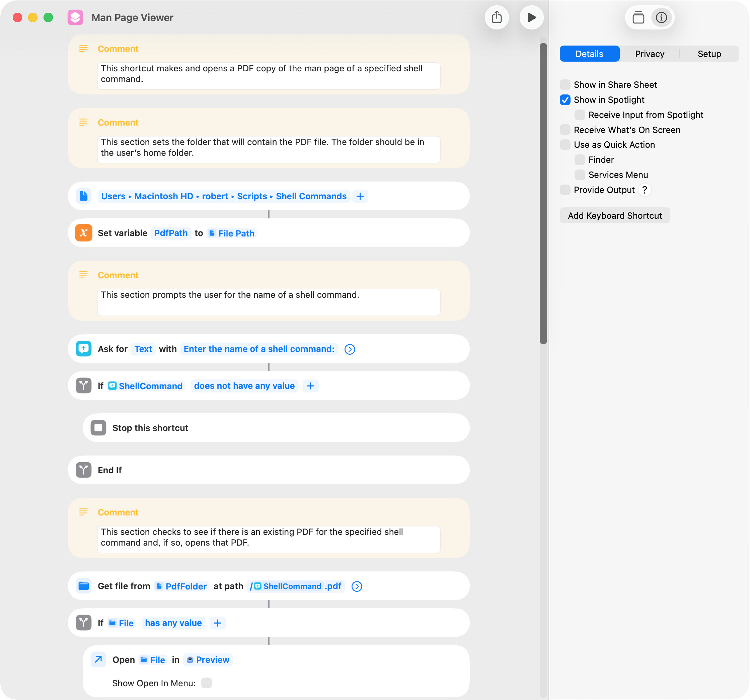
Task: Uncheck Show in Spotlight
Action: point(565,99)
